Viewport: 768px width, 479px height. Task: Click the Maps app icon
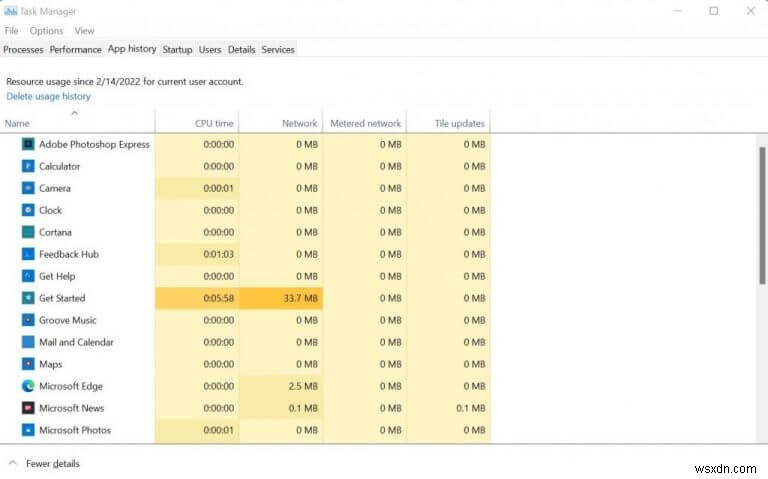(x=28, y=364)
